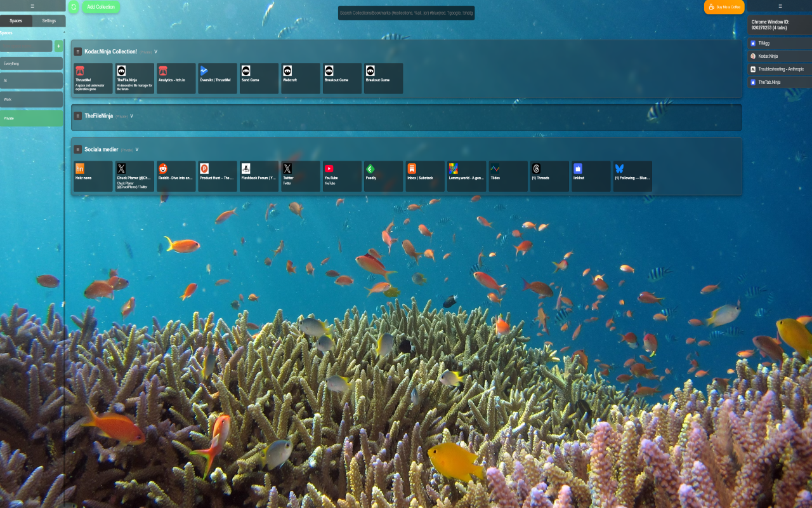Open the Webcraft tile in Kodar.Ninja Collection
Image resolution: width=812 pixels, height=508 pixels.
tap(300, 78)
